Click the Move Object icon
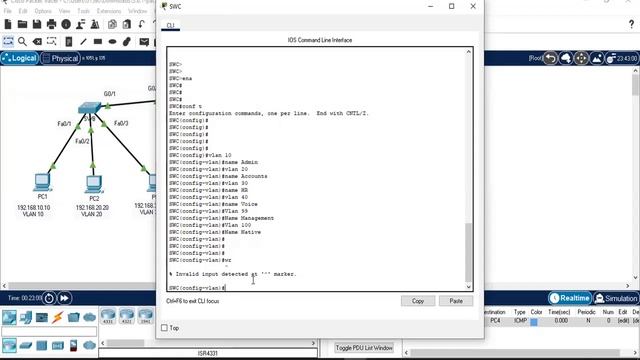This screenshot has width=640, height=360. pyautogui.click(x=581, y=58)
